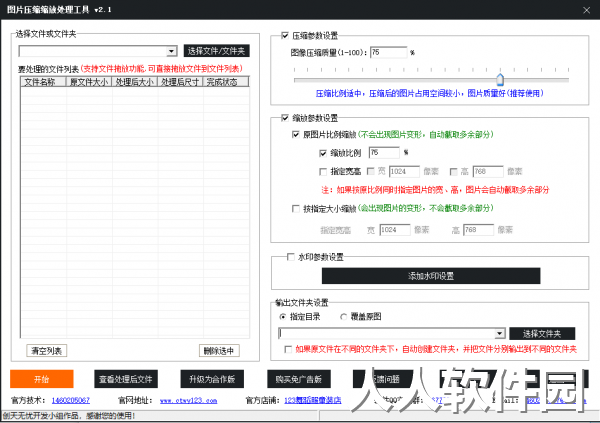Click the 清空列表 button
The width and height of the screenshot is (600, 423).
(x=46, y=351)
